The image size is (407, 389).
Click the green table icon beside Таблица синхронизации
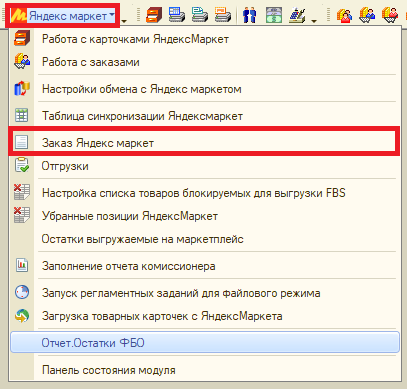(22, 115)
